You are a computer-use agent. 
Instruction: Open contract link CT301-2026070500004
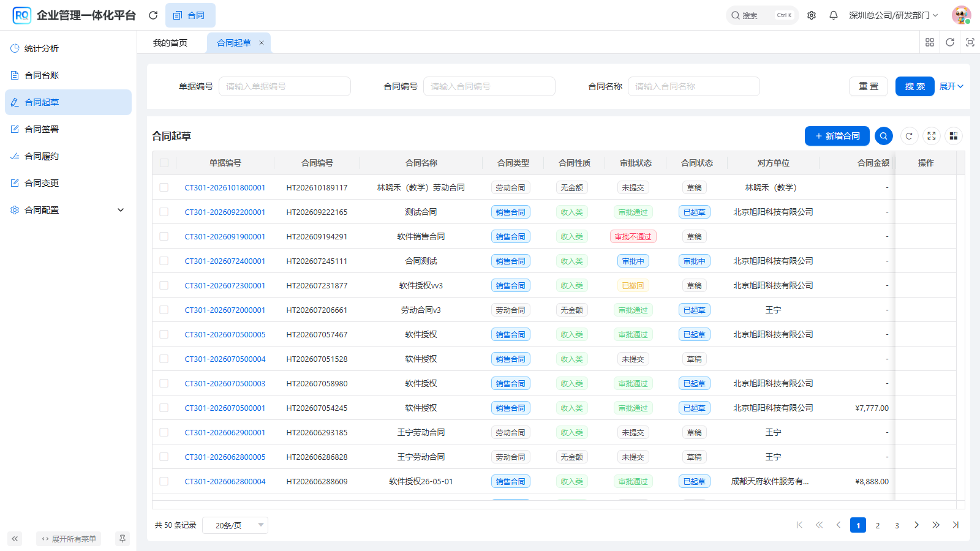click(225, 359)
